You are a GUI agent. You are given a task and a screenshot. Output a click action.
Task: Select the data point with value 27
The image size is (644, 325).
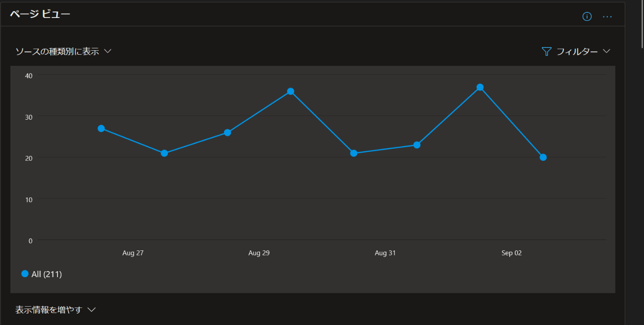(101, 128)
